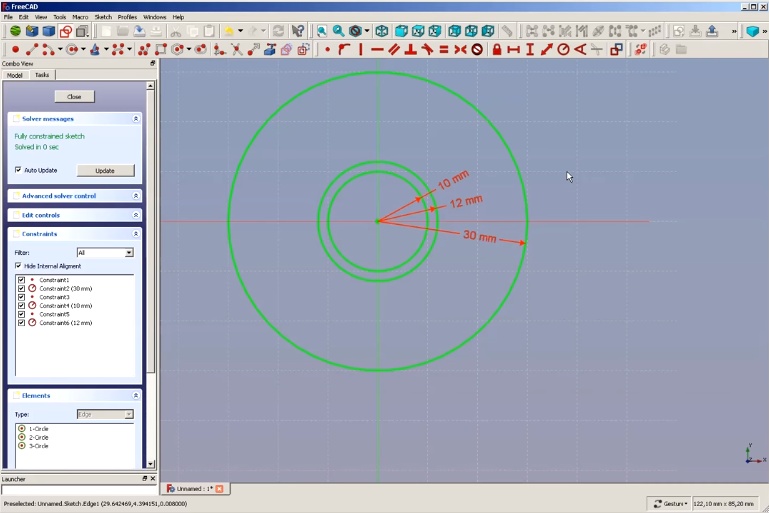Apply the Perpendicular constraint
Screen dimensions: 769x513
coord(410,50)
